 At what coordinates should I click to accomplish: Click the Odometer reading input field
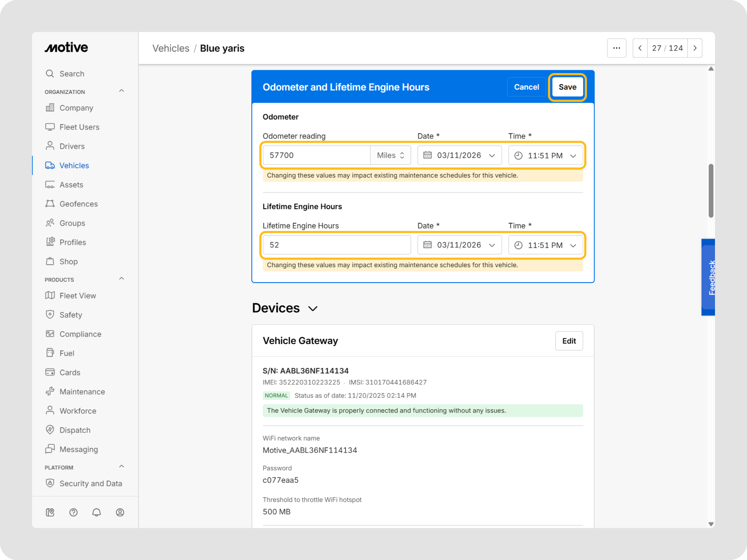click(316, 155)
